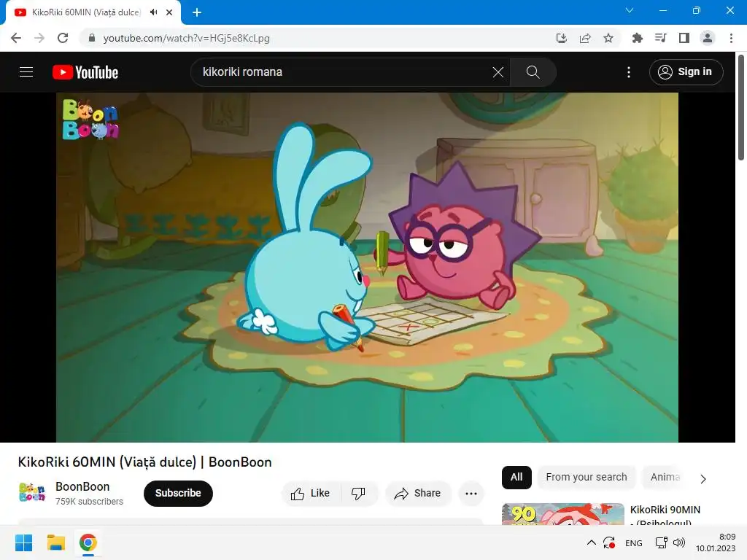Go to YouTube home via logo
Viewport: 747px width, 560px height.
[85, 72]
